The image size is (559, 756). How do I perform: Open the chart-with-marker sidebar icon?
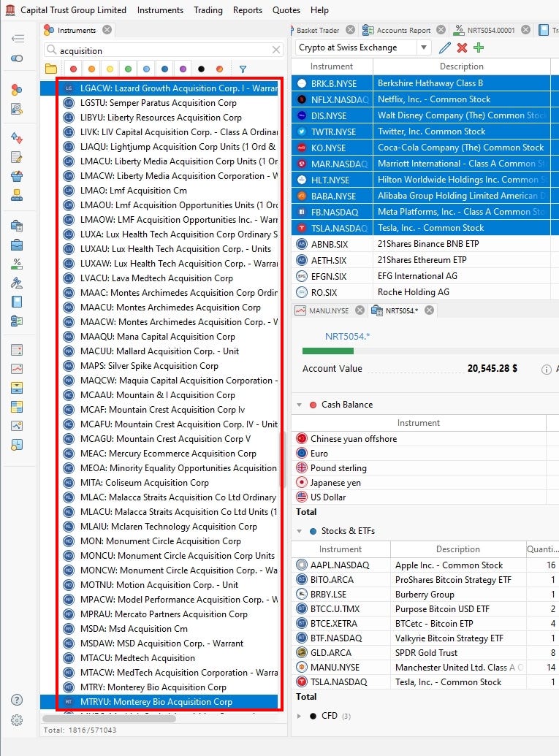[17, 426]
